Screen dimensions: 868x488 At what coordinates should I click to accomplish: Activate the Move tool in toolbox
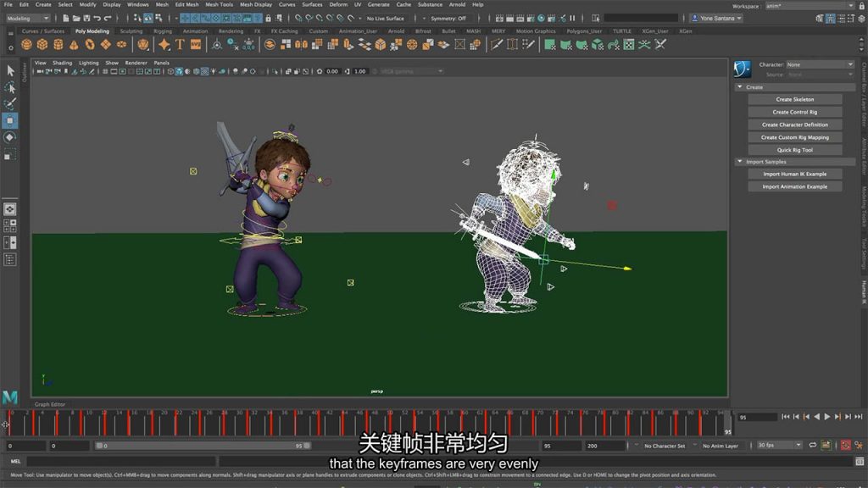pos(10,120)
